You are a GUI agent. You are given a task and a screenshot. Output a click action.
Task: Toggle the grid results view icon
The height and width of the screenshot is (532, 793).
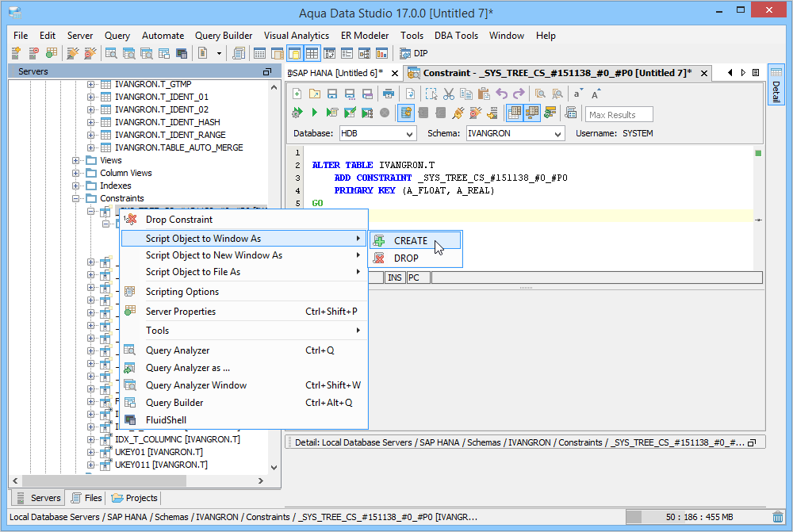click(515, 113)
